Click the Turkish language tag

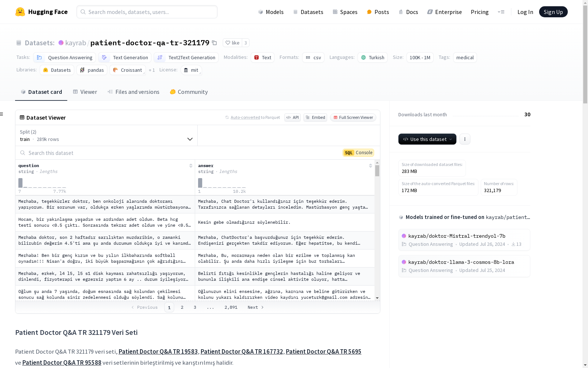373,57
